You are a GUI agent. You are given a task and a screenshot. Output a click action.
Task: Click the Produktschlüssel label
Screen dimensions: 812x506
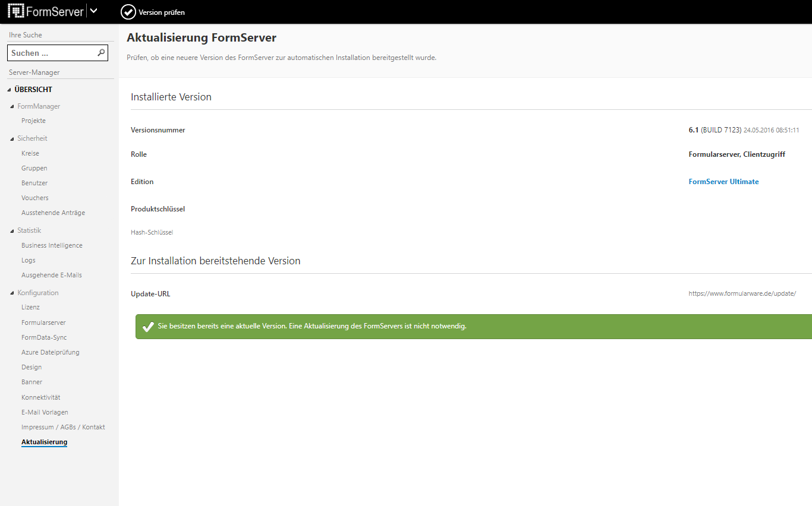(158, 209)
